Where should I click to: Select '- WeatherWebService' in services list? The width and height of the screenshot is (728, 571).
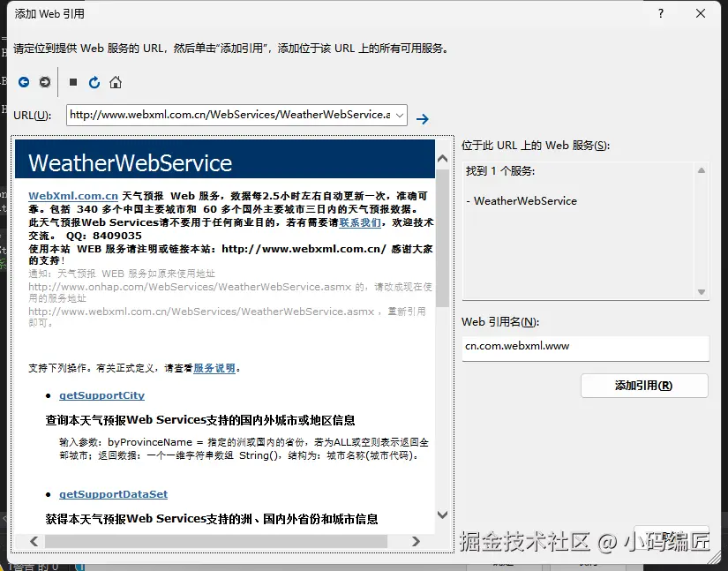click(x=522, y=201)
